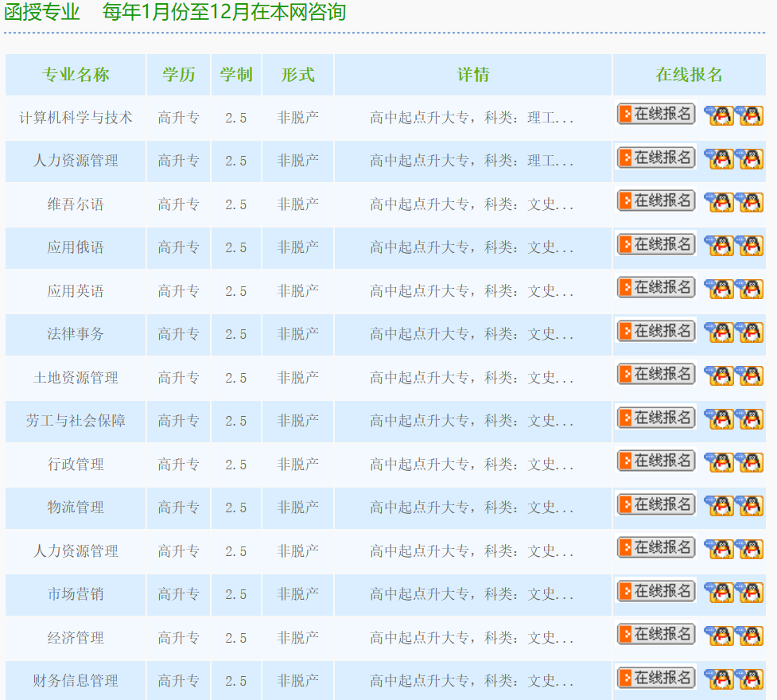Image resolution: width=777 pixels, height=700 pixels.
Task: Contact via left QQ icon for 法律事务
Action: coord(719,332)
